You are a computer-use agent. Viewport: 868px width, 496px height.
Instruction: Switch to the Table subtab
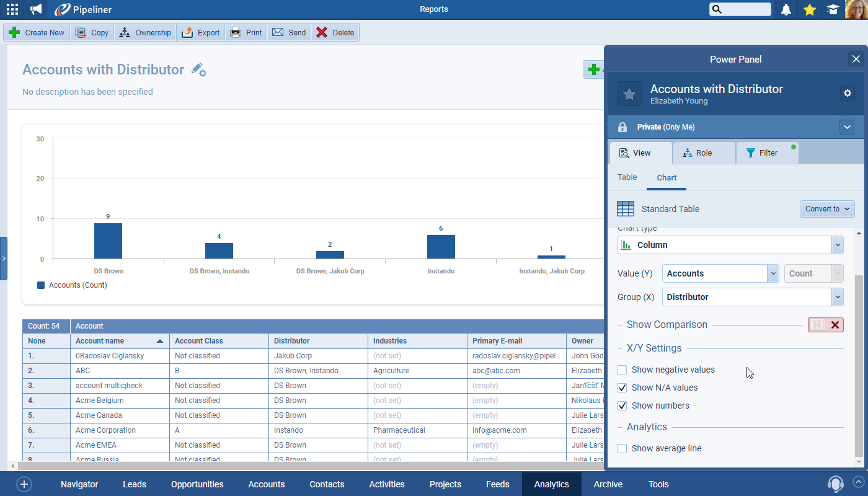point(627,177)
